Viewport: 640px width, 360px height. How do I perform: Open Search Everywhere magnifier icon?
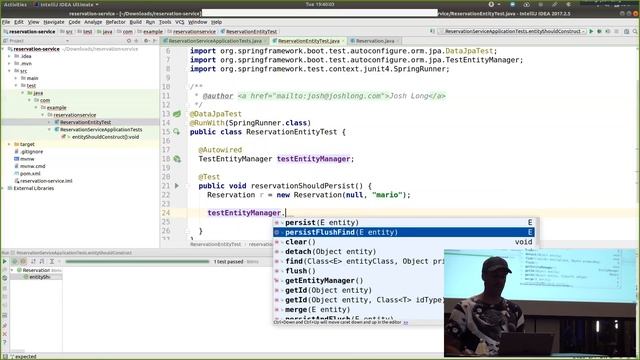[x=635, y=31]
